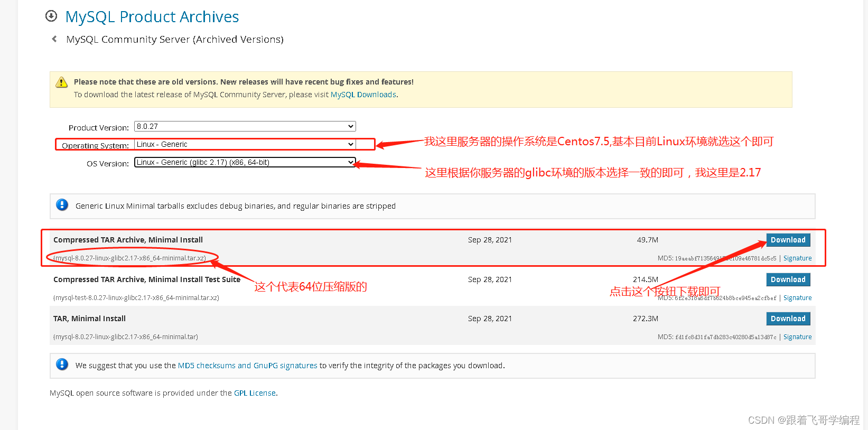Open the Product Version 8.0.27 dropdown
868x430 pixels.
click(245, 126)
